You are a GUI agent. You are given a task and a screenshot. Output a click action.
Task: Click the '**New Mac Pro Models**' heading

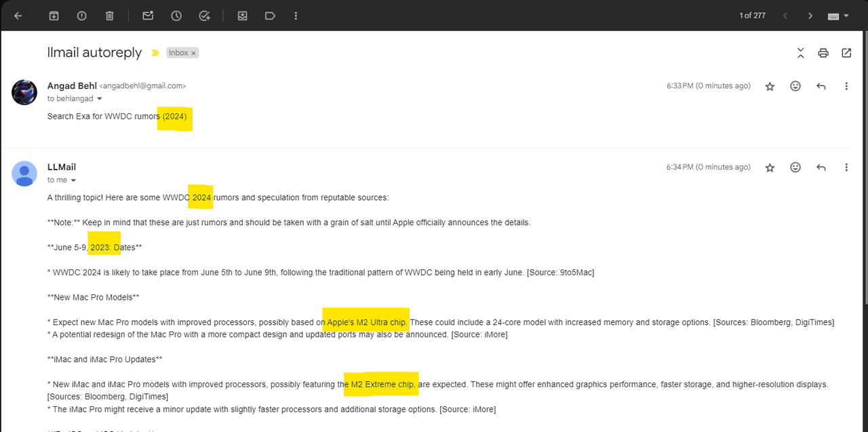click(93, 297)
